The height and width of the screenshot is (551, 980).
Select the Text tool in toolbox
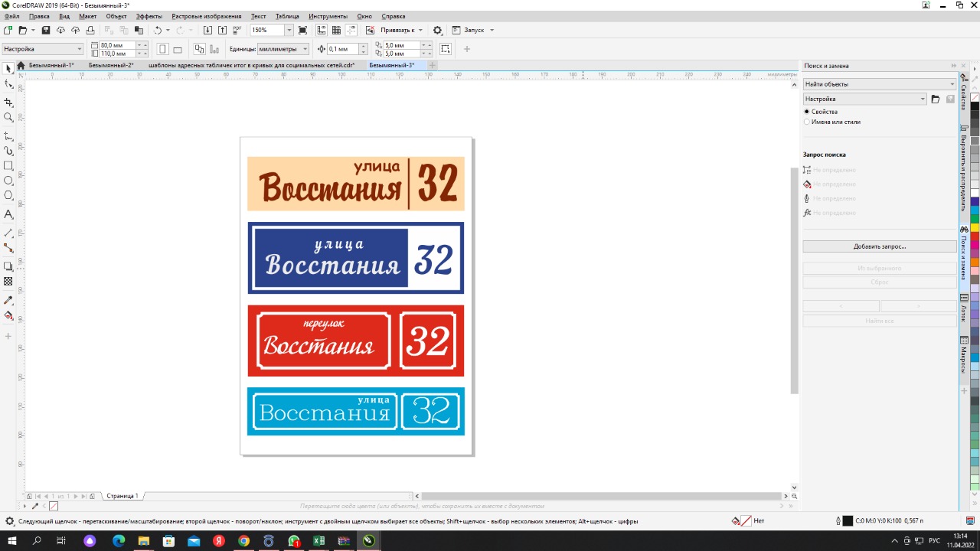[x=8, y=215]
